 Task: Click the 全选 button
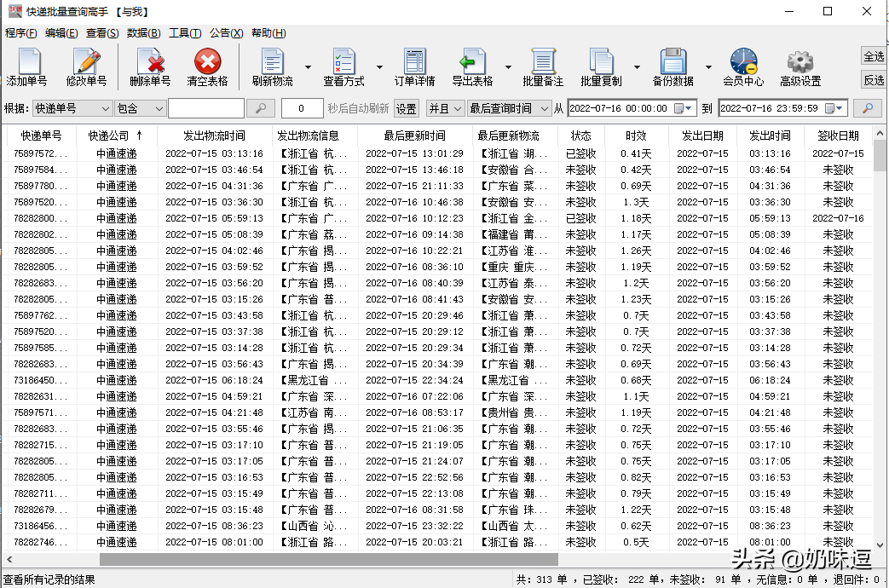[874, 56]
